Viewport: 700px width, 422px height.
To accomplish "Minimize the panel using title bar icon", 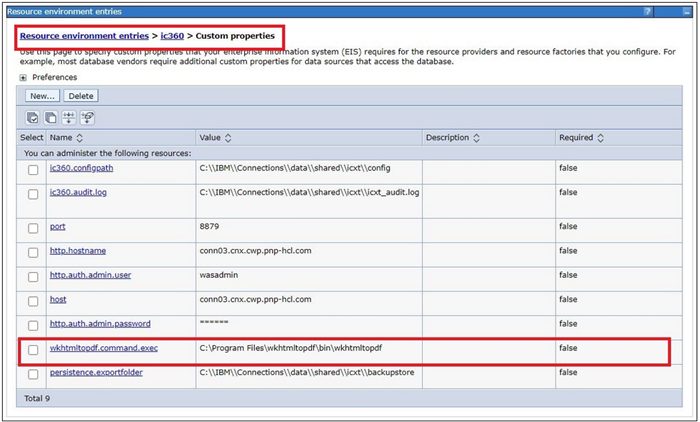I will pos(689,11).
